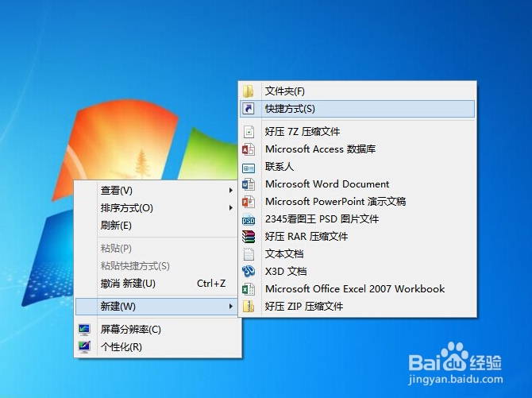Image resolution: width=532 pixels, height=398 pixels.
Task: Click the Microsoft Access database icon
Action: 249,149
